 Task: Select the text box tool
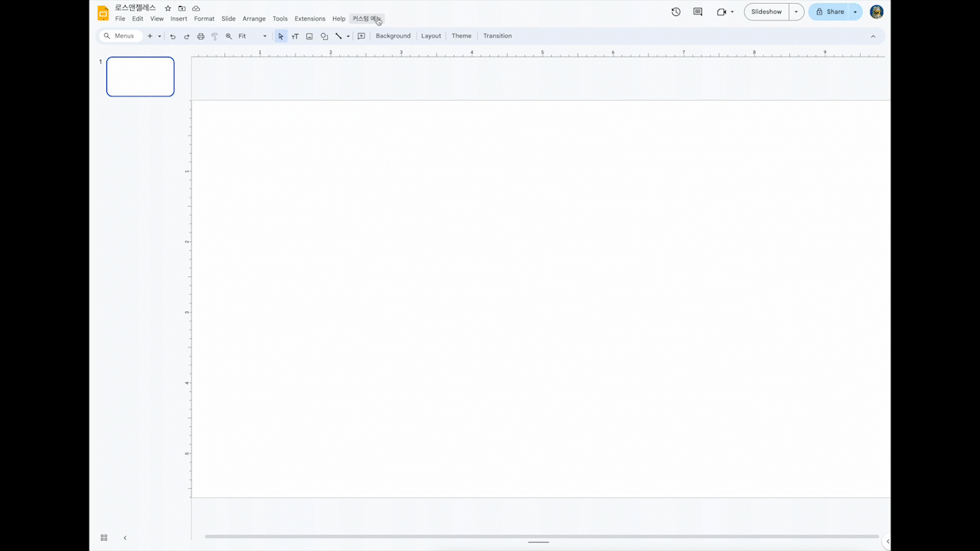(x=295, y=36)
